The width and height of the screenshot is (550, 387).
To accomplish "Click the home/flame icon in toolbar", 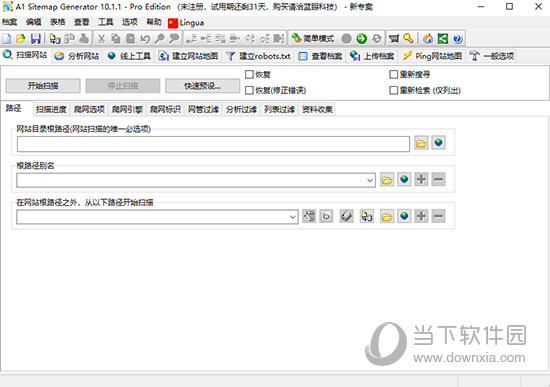I will click(428, 38).
